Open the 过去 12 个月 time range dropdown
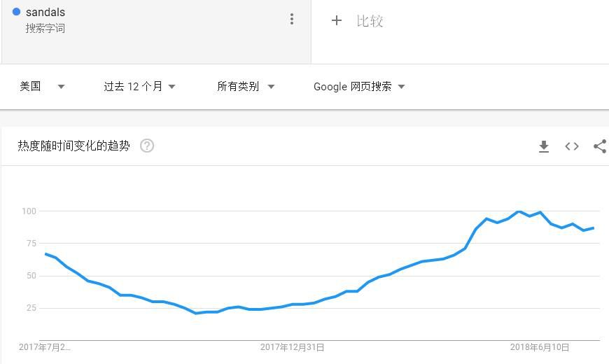The image size is (609, 364). click(139, 87)
